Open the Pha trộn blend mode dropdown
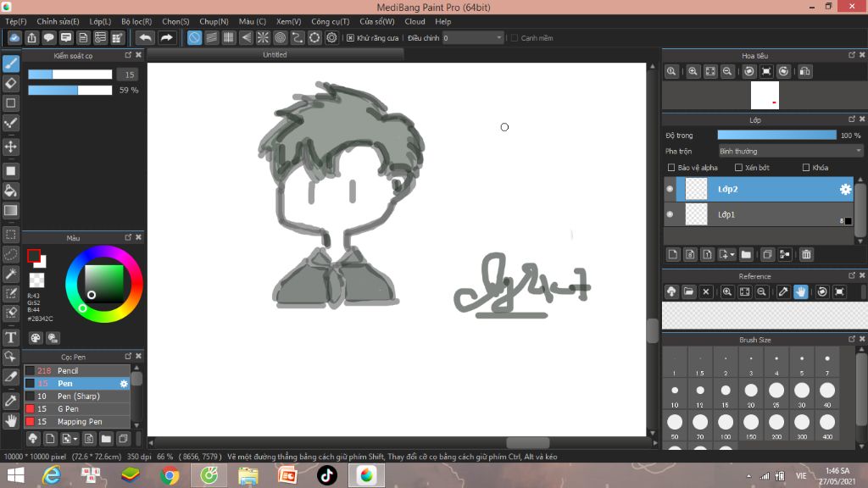Screen dimensions: 868x488 [790, 151]
